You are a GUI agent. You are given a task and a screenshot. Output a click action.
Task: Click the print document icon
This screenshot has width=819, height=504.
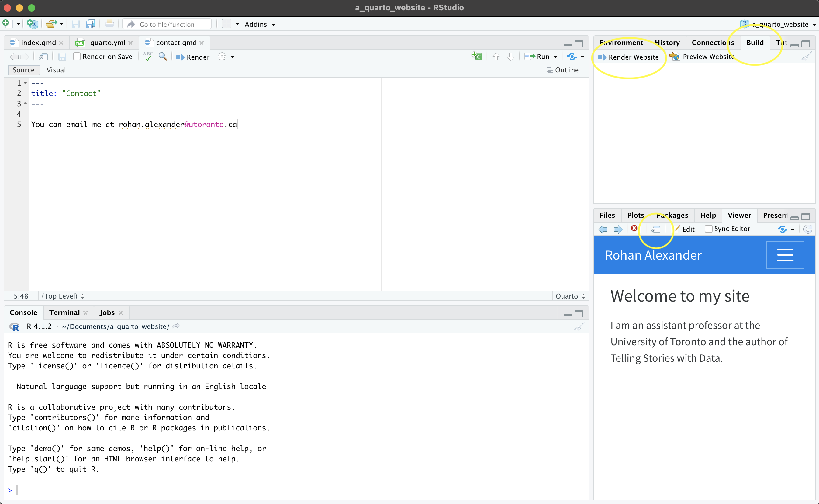[x=109, y=24]
